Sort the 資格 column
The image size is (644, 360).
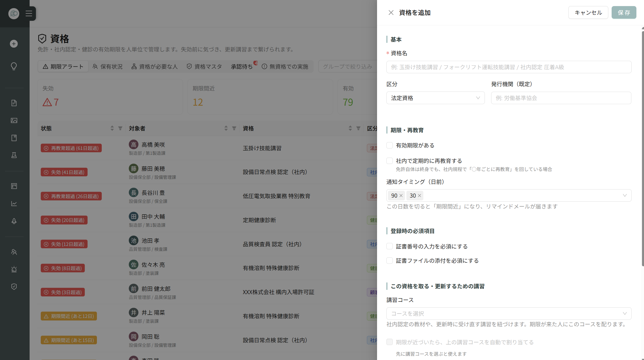(350, 128)
